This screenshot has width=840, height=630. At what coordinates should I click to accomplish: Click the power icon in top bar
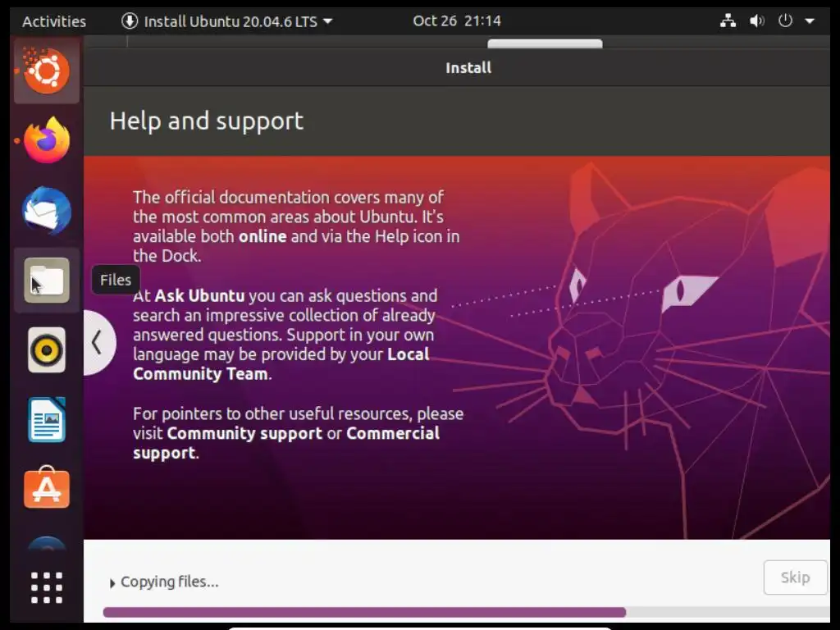[x=785, y=21]
